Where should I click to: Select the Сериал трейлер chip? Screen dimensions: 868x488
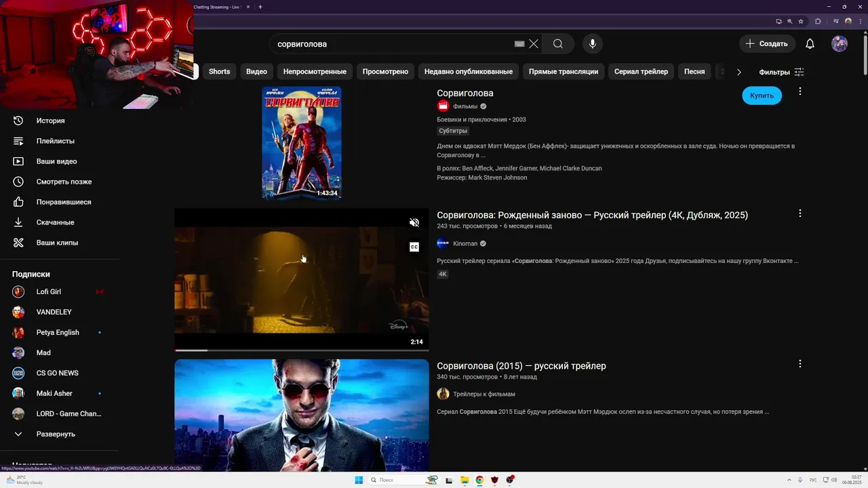pyautogui.click(x=641, y=72)
